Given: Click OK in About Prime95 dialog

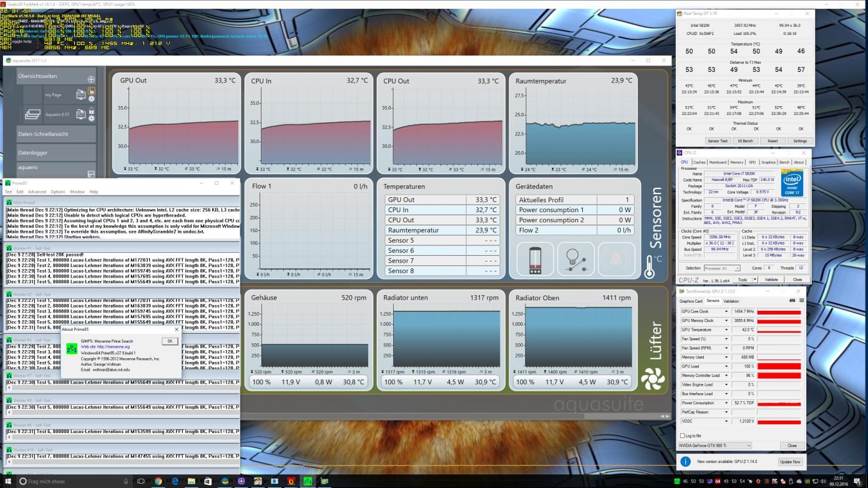Looking at the screenshot, I should [170, 341].
